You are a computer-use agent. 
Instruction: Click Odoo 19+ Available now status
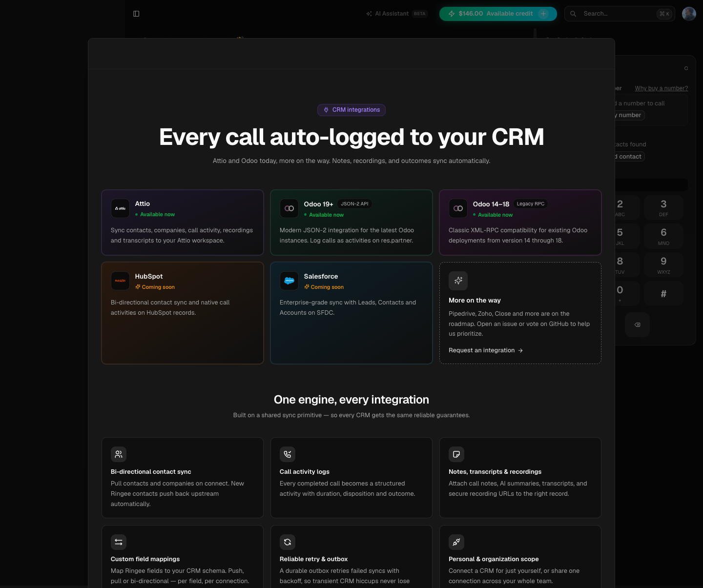click(324, 215)
